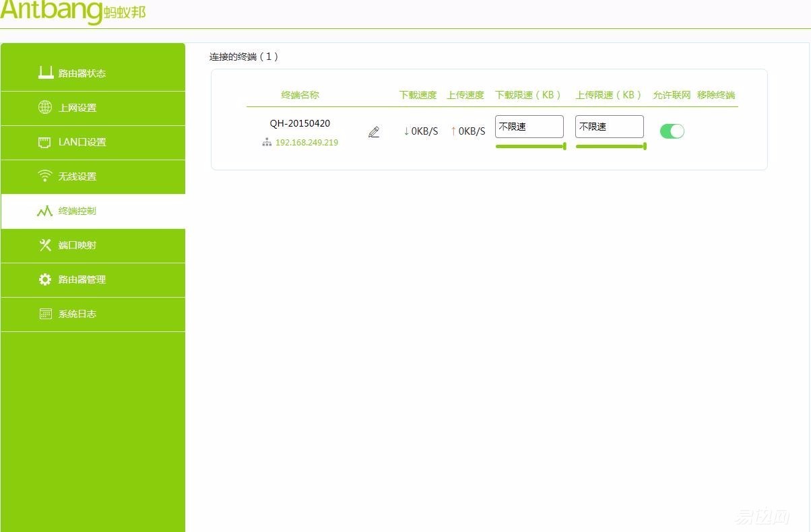Click the LAN port icon

(x=45, y=142)
